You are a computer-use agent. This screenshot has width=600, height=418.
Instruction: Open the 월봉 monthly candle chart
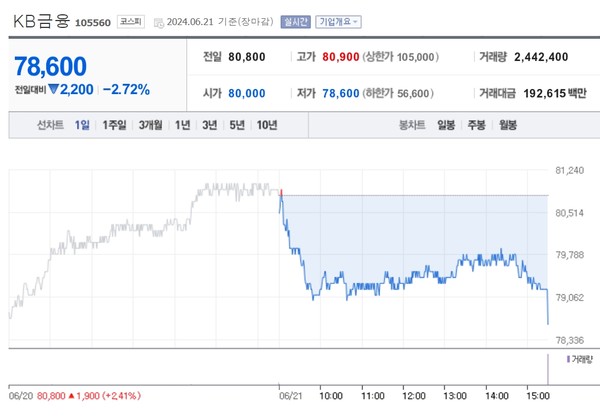(508, 125)
